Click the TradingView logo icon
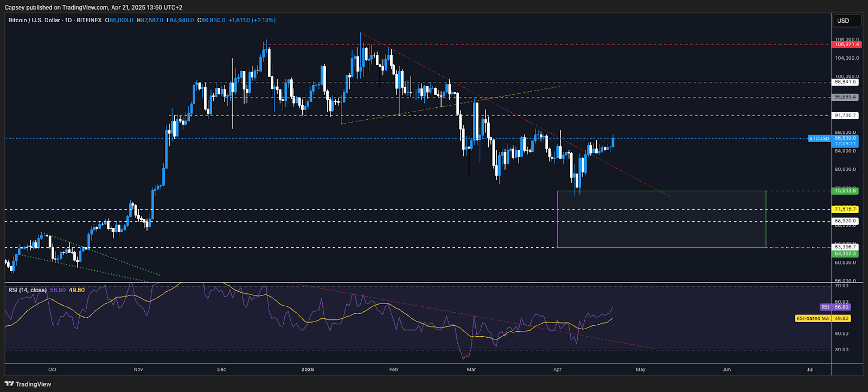Screen dimensions: 868x392 point(9,384)
